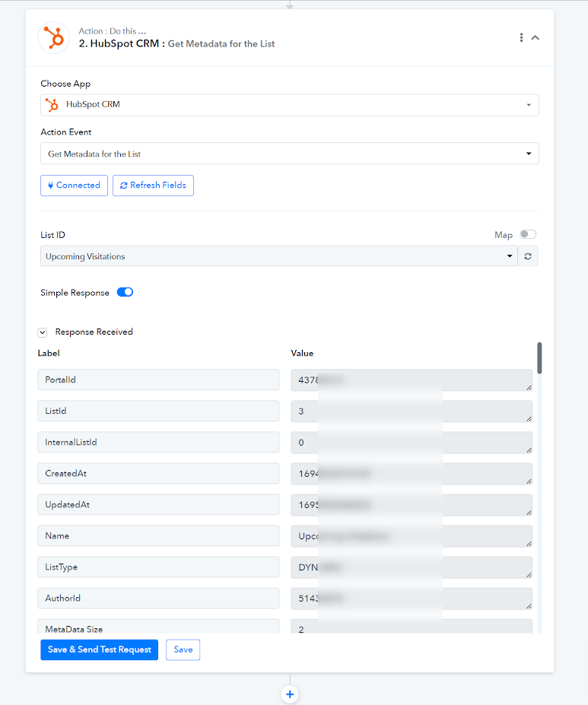Click the CreatedAt value box
Image resolution: width=588 pixels, height=705 pixels.
412,474
